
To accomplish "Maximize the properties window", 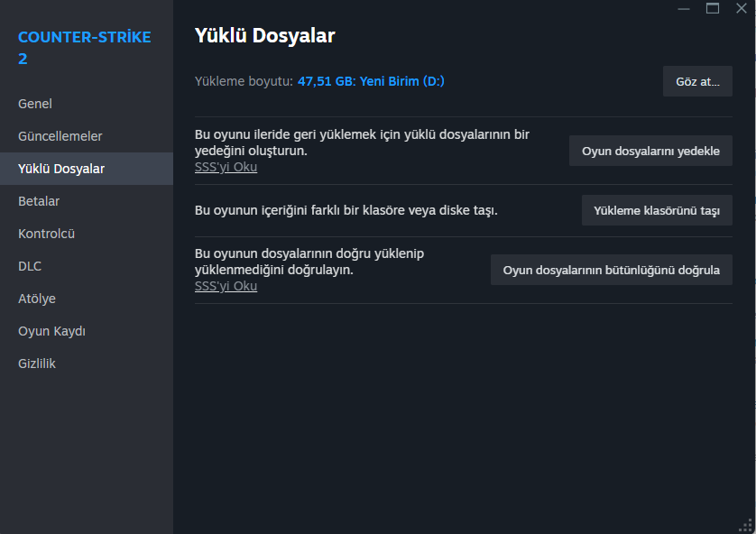I will pos(713,8).
